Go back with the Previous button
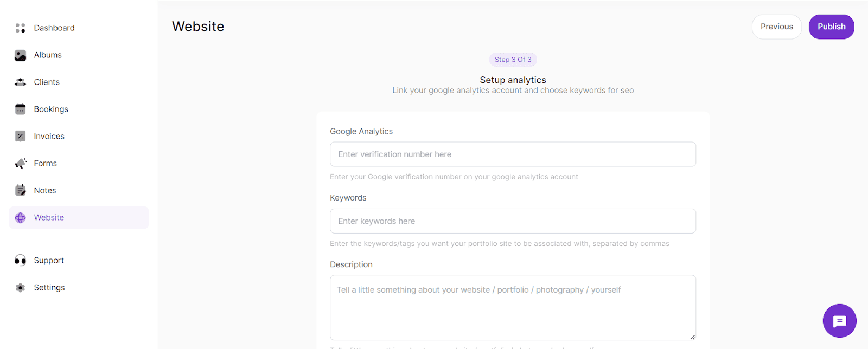The width and height of the screenshot is (868, 349). (776, 27)
